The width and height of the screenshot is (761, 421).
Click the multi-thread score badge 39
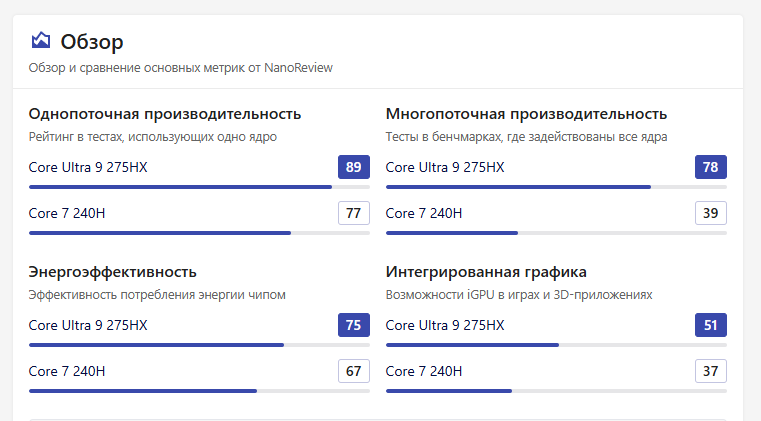coord(711,213)
